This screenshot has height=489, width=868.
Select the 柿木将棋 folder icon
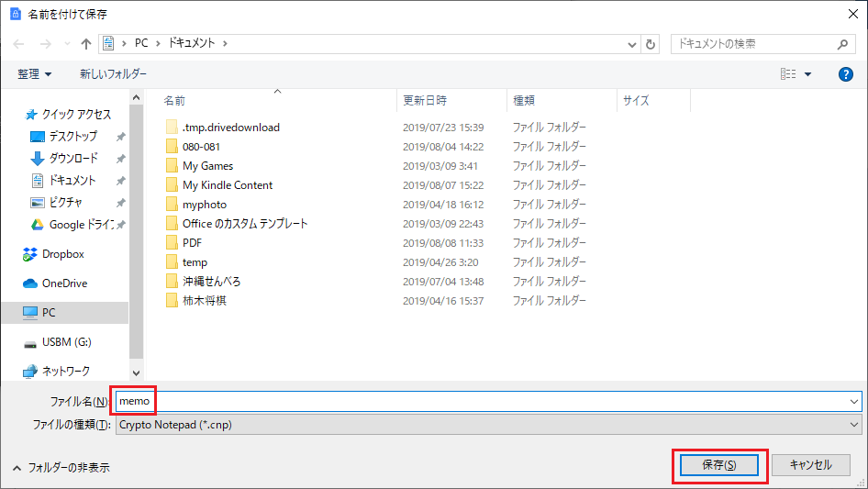pos(172,301)
